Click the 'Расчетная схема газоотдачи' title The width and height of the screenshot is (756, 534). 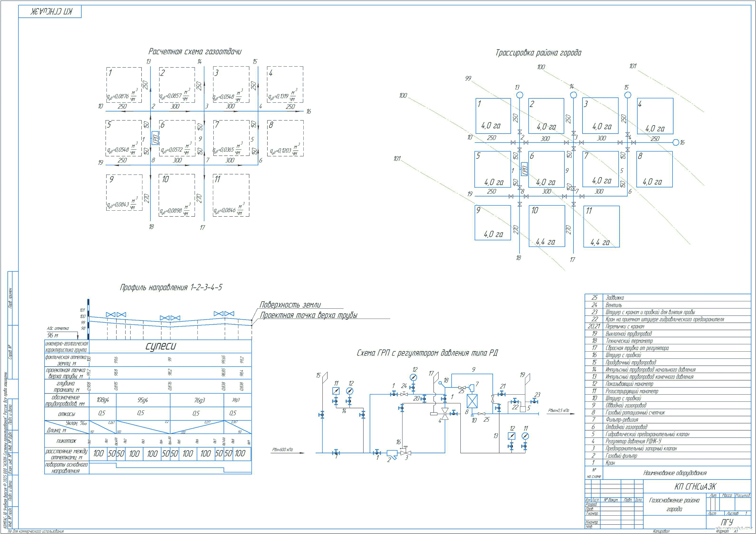tap(195, 52)
